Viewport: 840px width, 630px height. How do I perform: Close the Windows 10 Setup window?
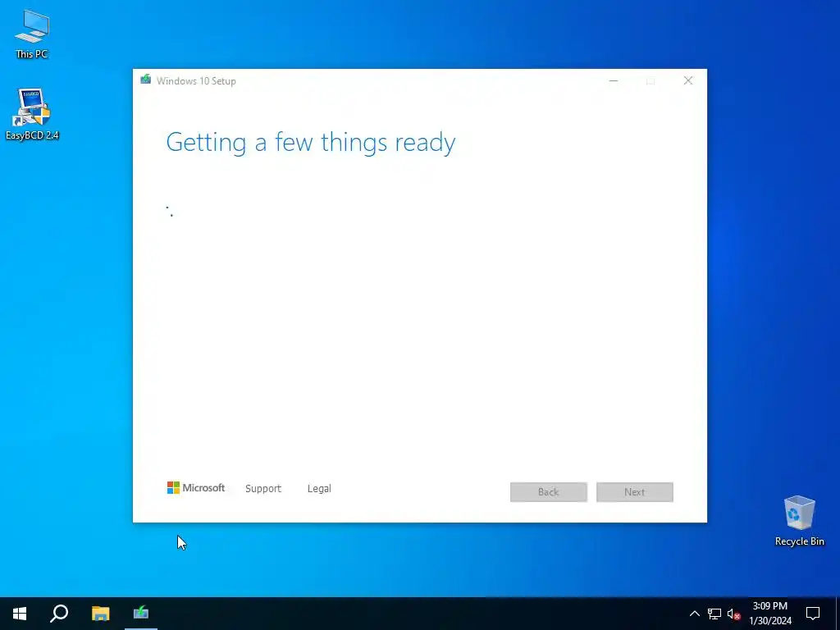point(688,81)
